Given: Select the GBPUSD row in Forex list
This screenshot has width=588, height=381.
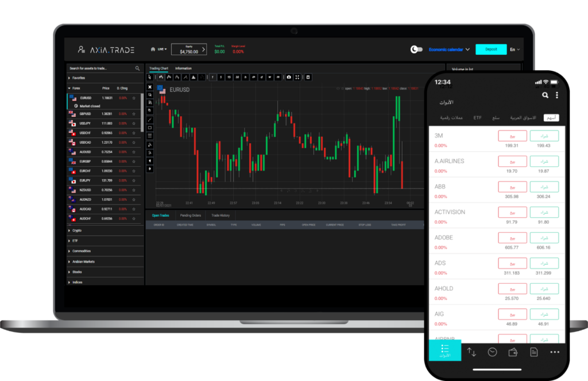Looking at the screenshot, I should 105,114.
